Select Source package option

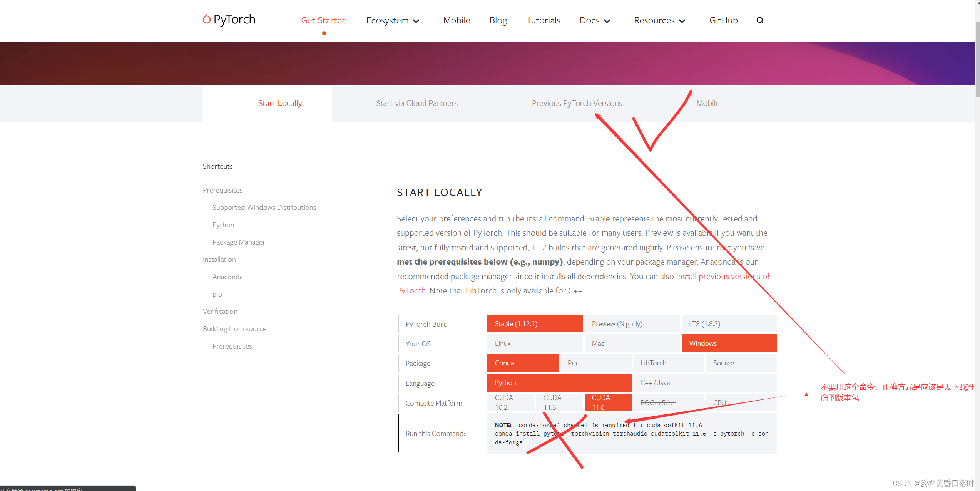click(x=741, y=363)
